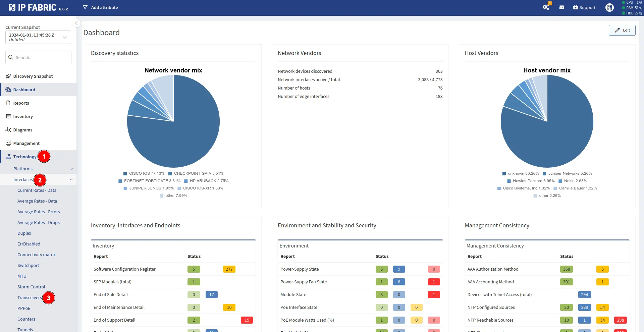Toggle Juniper Networks legend in host chart
This screenshot has width=644, height=332.
pos(567,173)
